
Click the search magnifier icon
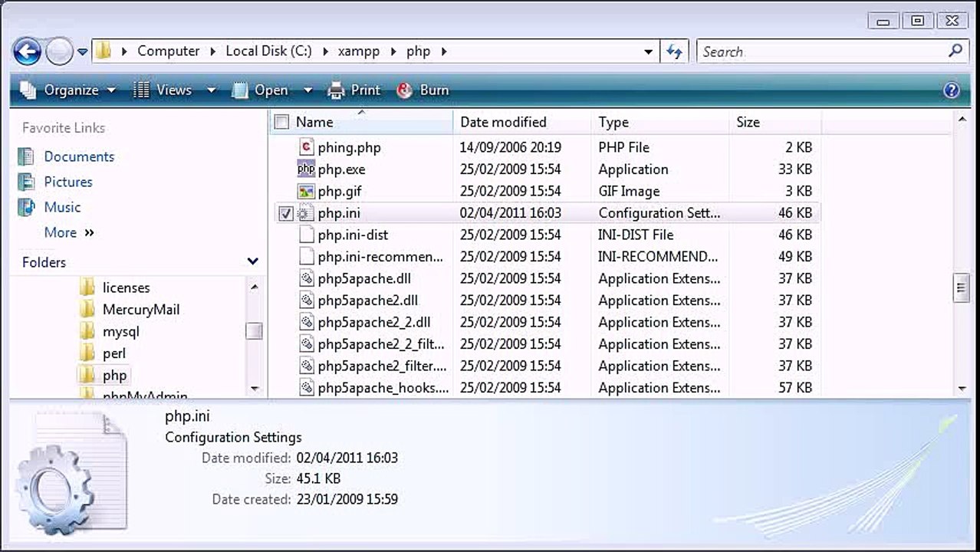click(x=955, y=51)
